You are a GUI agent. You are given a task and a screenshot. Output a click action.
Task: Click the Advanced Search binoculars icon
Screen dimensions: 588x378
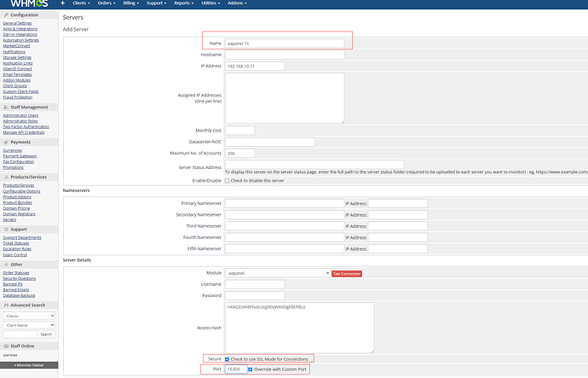point(5,305)
